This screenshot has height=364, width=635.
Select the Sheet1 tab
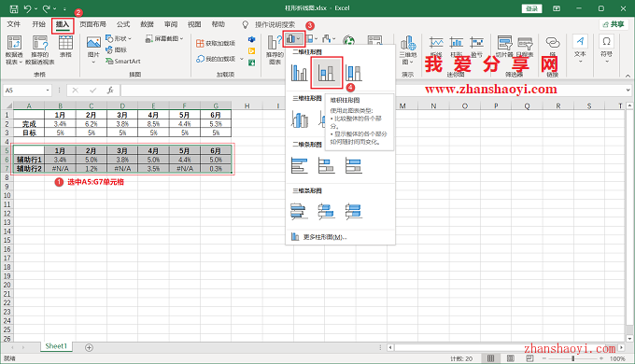click(x=56, y=346)
